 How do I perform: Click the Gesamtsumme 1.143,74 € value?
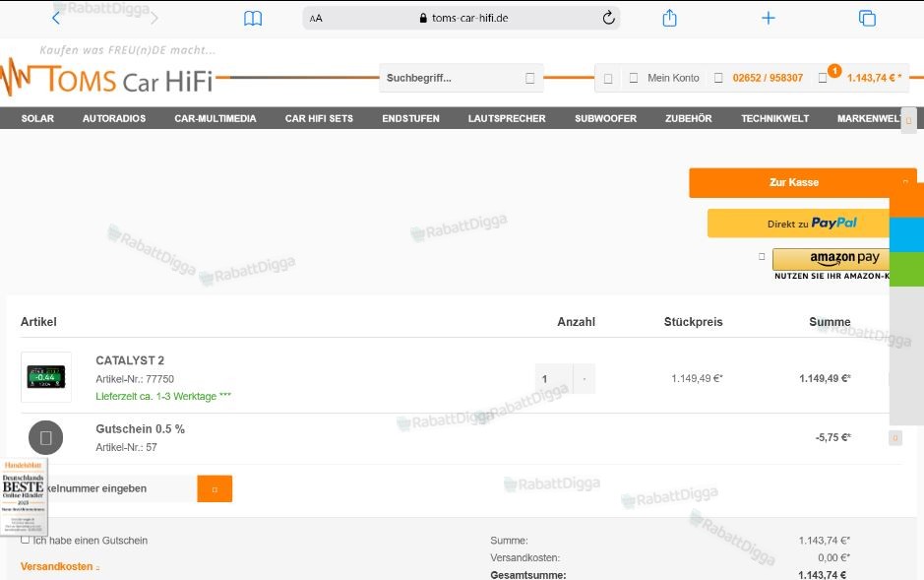pos(822,575)
